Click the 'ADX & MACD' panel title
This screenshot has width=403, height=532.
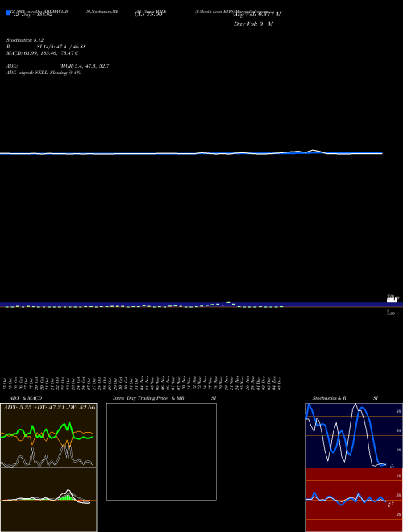(26, 398)
